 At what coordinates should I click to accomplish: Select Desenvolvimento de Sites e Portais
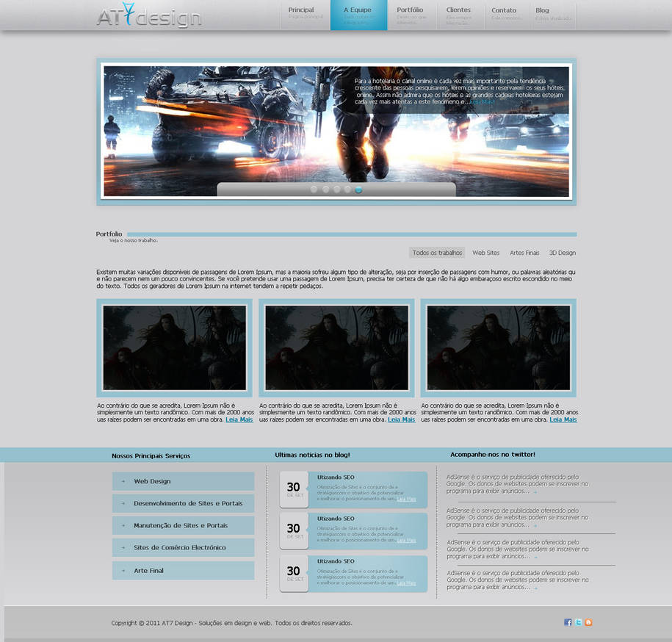point(184,503)
